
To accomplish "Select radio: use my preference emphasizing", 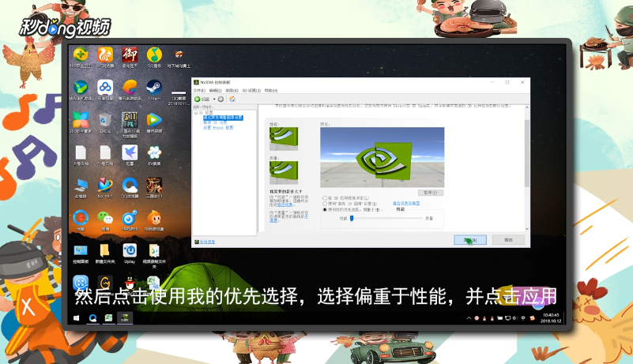I will coord(325,210).
